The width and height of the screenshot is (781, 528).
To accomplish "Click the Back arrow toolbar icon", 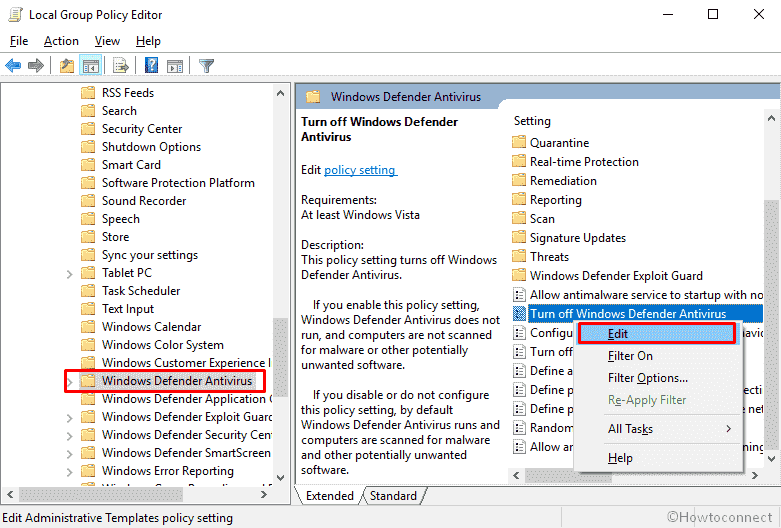I will 13,65.
